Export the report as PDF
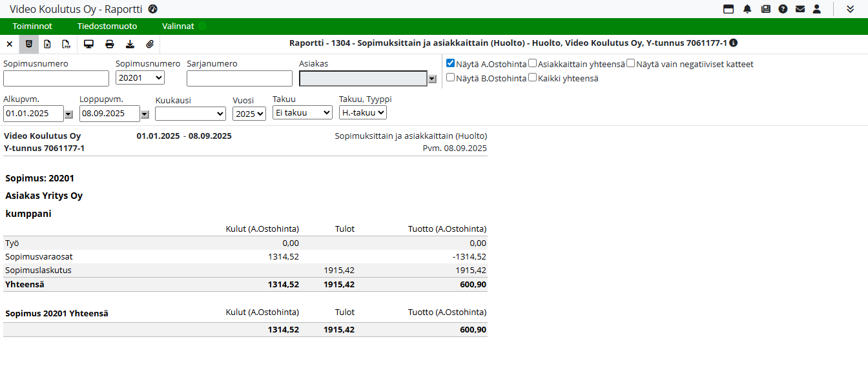This screenshot has width=868, height=368. point(66,45)
